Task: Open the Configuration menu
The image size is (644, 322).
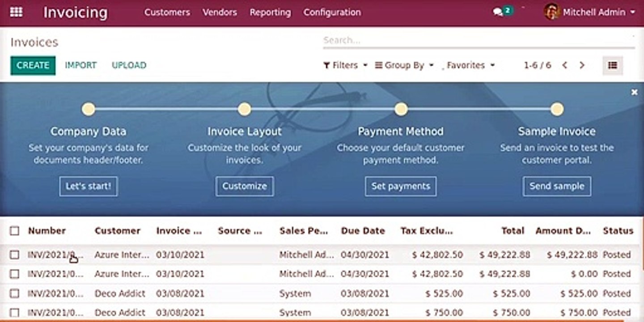Action: pyautogui.click(x=332, y=12)
